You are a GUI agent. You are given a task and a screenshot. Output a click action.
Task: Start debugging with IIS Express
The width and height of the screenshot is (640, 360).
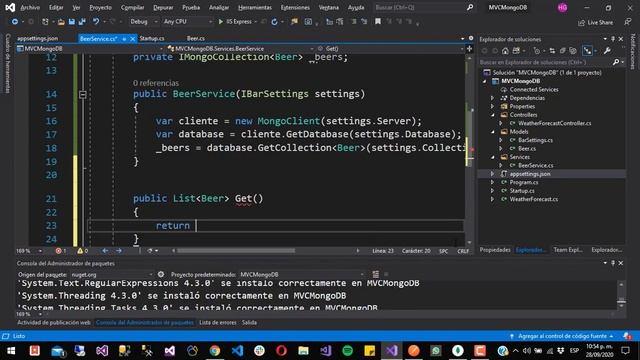(235, 22)
